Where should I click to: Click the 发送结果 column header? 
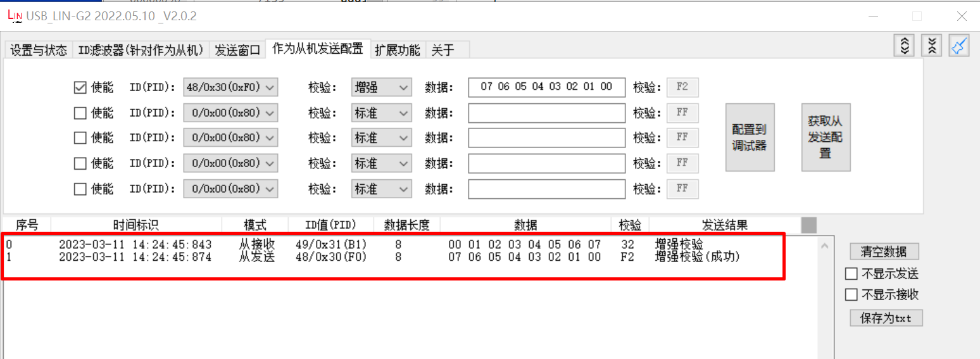point(725,225)
